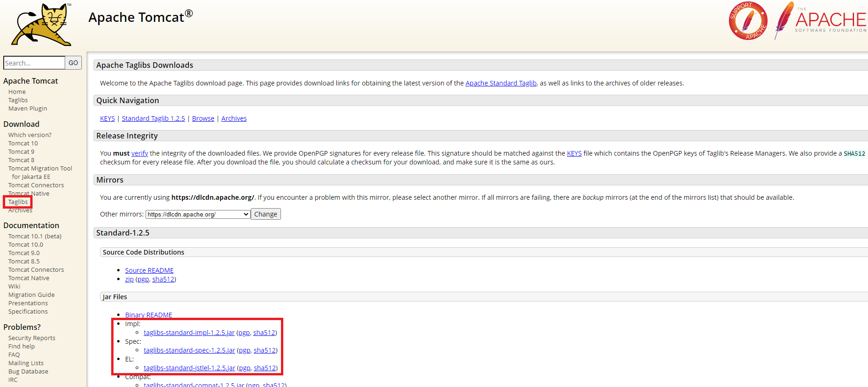Click the GO search button
The image size is (868, 387).
tap(73, 63)
